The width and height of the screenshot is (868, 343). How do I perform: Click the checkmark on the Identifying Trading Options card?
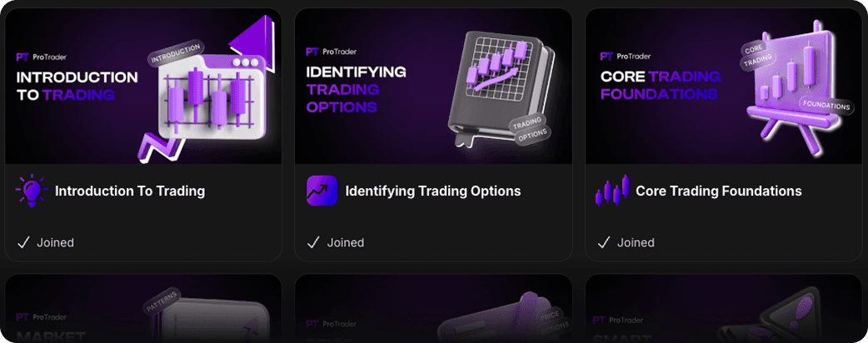[x=313, y=242]
